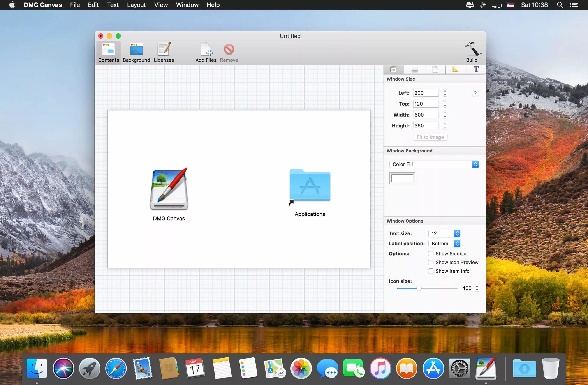
Task: Expand Window Size stepper for Height
Action: (445, 125)
